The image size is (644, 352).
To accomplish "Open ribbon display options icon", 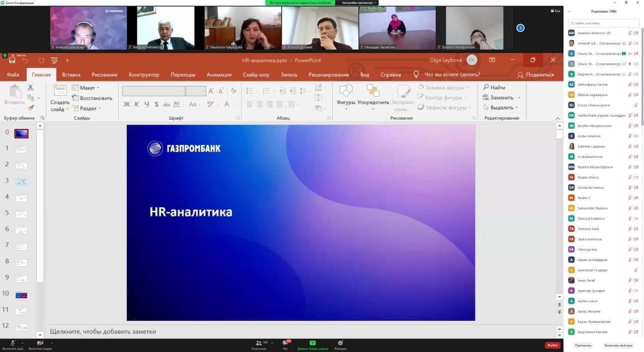I will pos(492,60).
